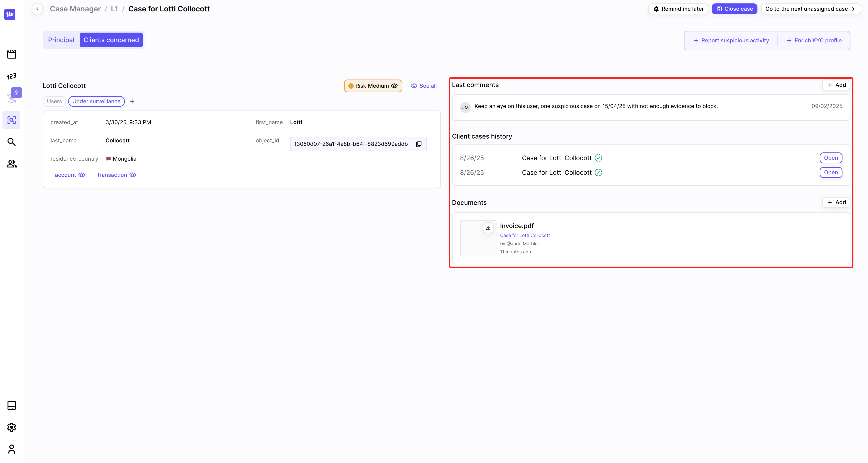The image size is (868, 463).
Task: Open the user profile sidebar icon
Action: (11, 449)
